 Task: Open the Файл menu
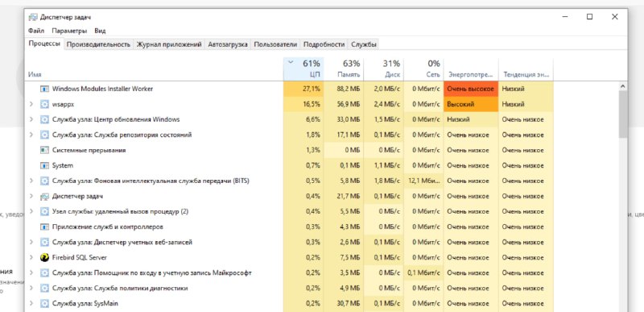[x=36, y=31]
